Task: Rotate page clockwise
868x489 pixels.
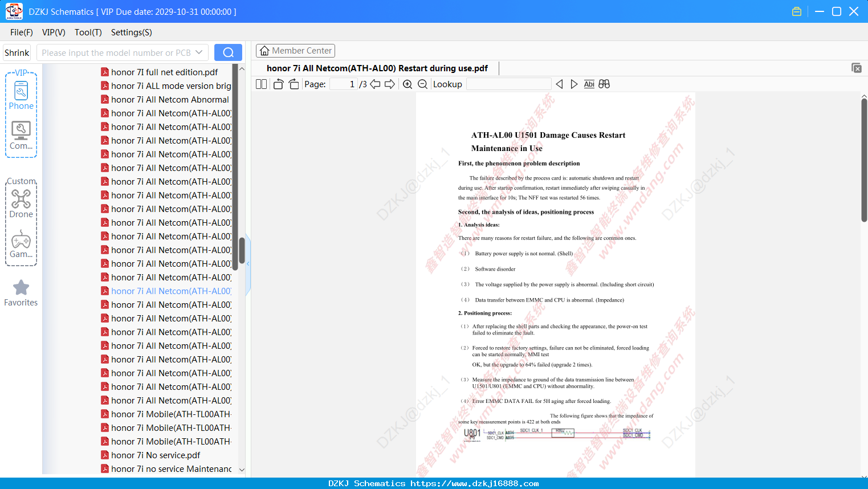Action: tap(294, 84)
